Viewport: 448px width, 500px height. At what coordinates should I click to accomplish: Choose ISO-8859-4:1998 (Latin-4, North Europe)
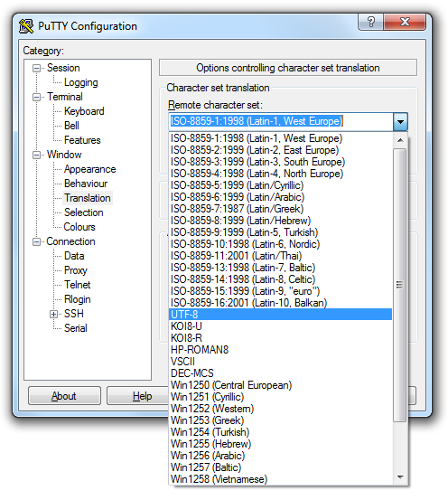tap(280, 174)
